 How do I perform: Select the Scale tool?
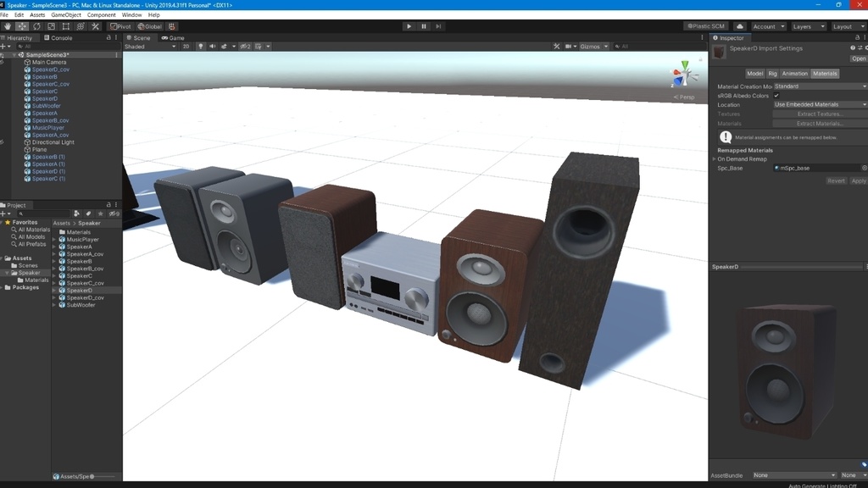(x=51, y=26)
